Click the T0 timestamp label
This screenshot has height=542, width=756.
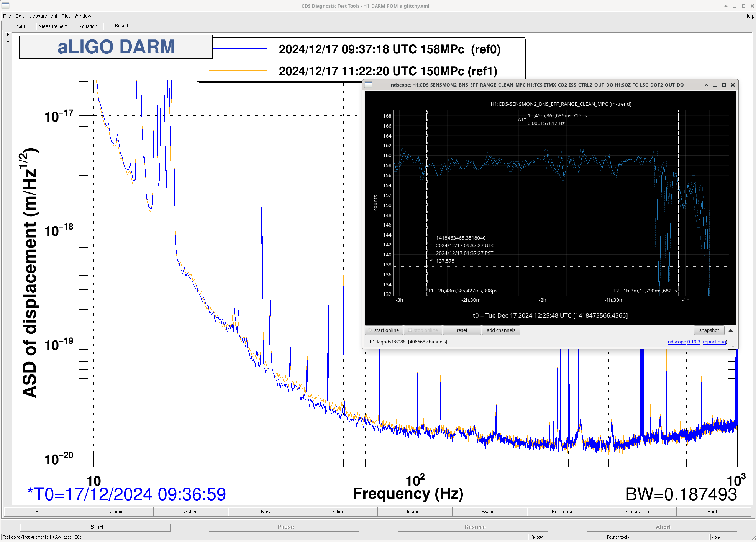(126, 494)
